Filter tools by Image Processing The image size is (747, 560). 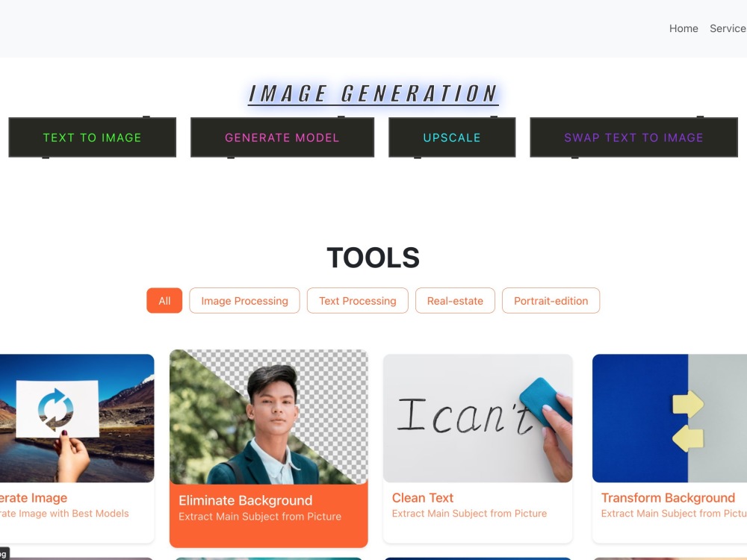coord(244,301)
